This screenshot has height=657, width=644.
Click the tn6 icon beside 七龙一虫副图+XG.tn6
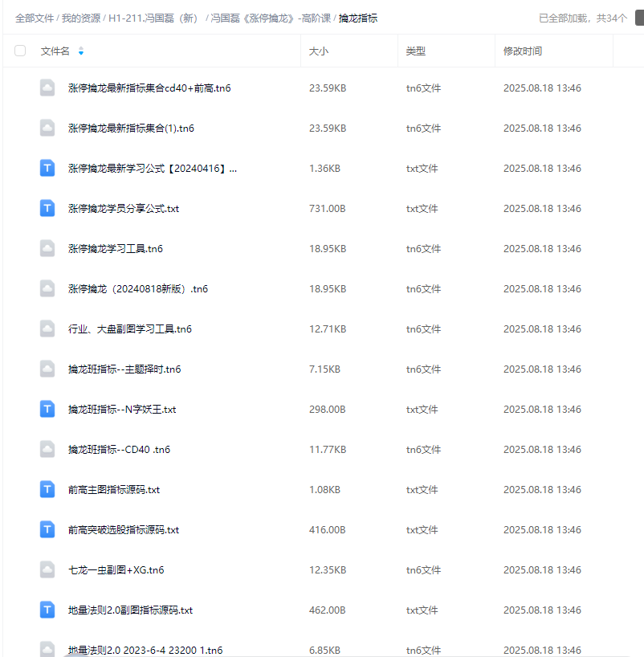(47, 569)
